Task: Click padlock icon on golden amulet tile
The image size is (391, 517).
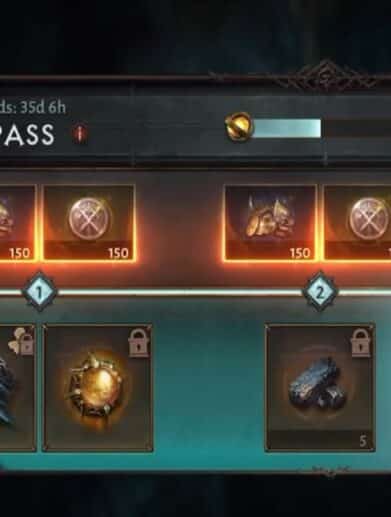Action: (x=138, y=343)
